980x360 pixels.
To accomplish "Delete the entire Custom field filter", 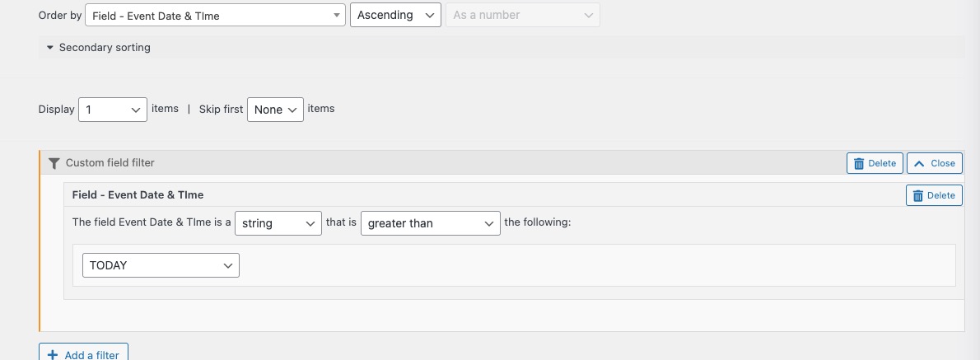I will pyautogui.click(x=875, y=163).
